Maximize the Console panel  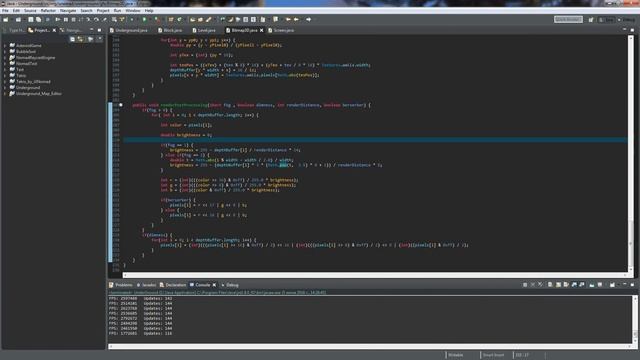(632, 284)
